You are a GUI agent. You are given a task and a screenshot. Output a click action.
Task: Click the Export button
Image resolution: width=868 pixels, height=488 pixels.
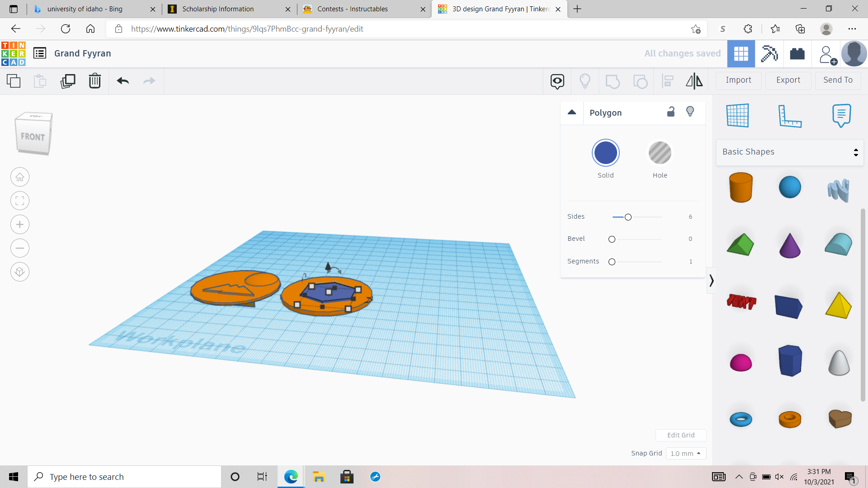(788, 80)
